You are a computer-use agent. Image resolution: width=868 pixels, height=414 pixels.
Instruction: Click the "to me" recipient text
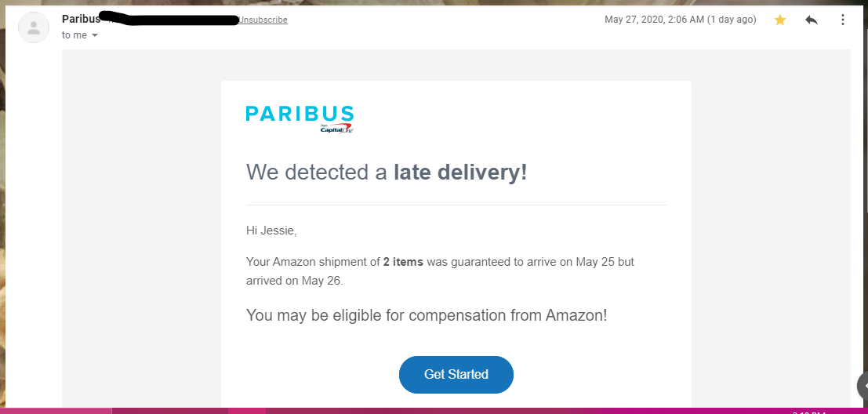[74, 35]
